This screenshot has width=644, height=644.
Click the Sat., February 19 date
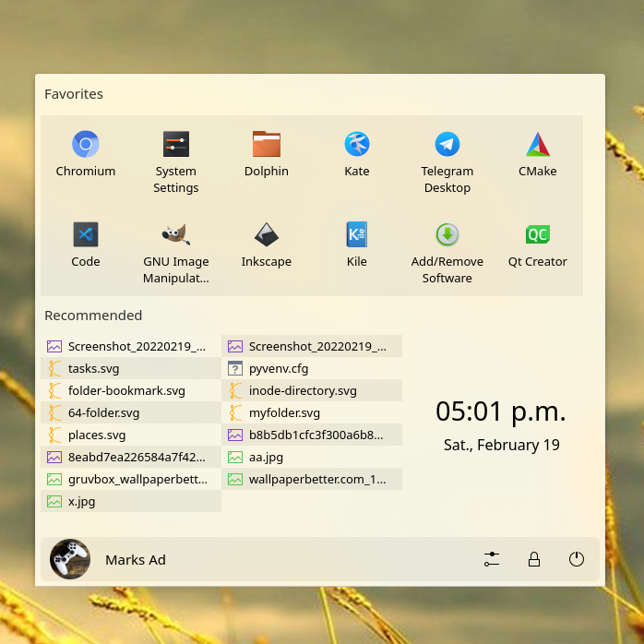tap(502, 445)
